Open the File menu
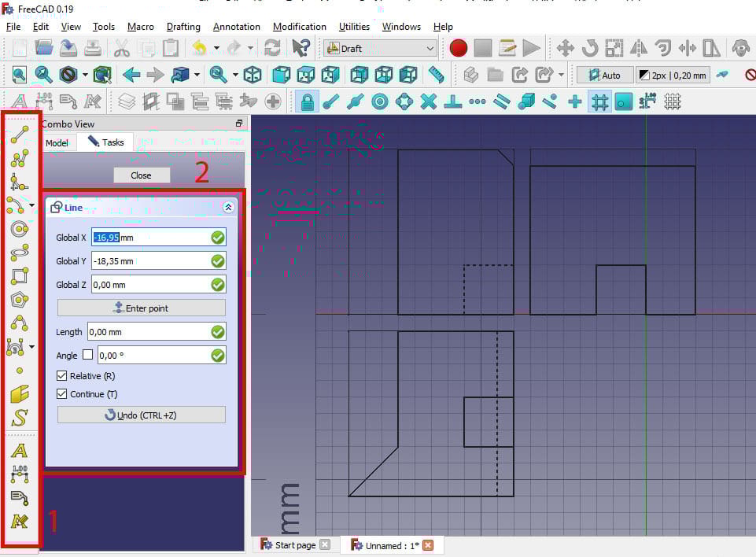This screenshot has height=557, width=756. (x=13, y=27)
